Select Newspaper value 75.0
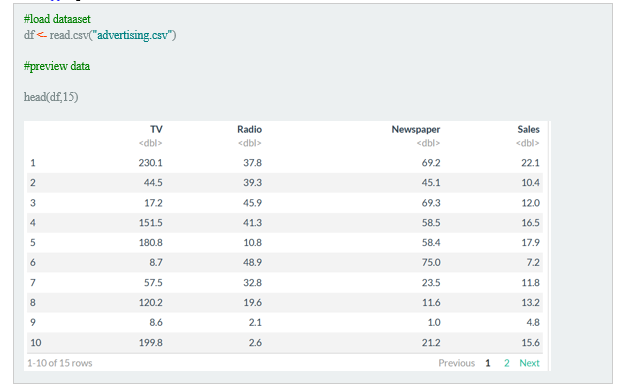627x391 pixels. click(x=431, y=263)
